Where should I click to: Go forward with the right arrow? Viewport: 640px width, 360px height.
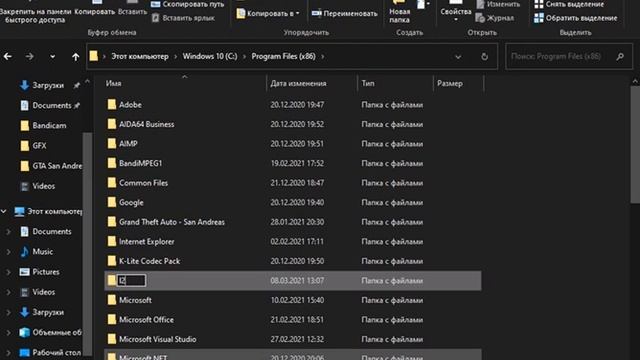point(29,56)
